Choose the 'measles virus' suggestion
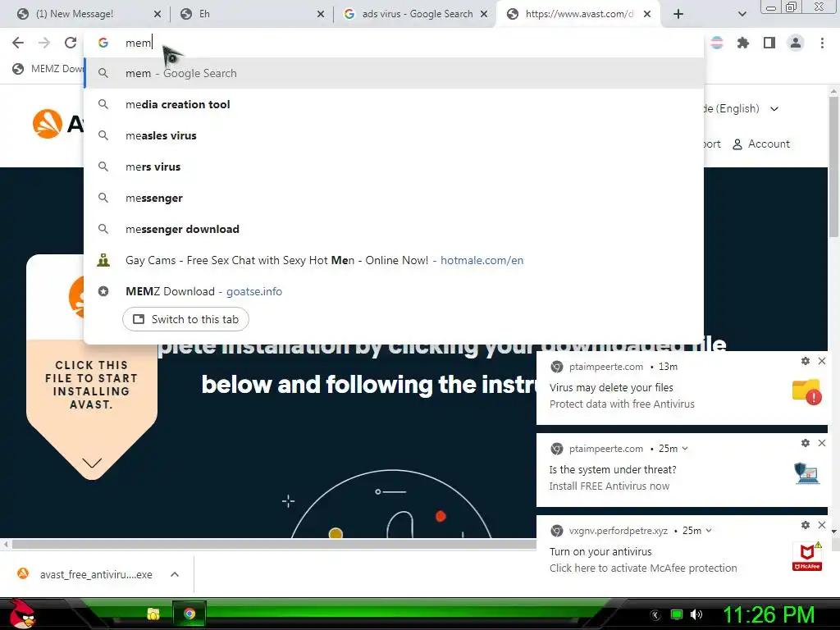 pyautogui.click(x=394, y=135)
